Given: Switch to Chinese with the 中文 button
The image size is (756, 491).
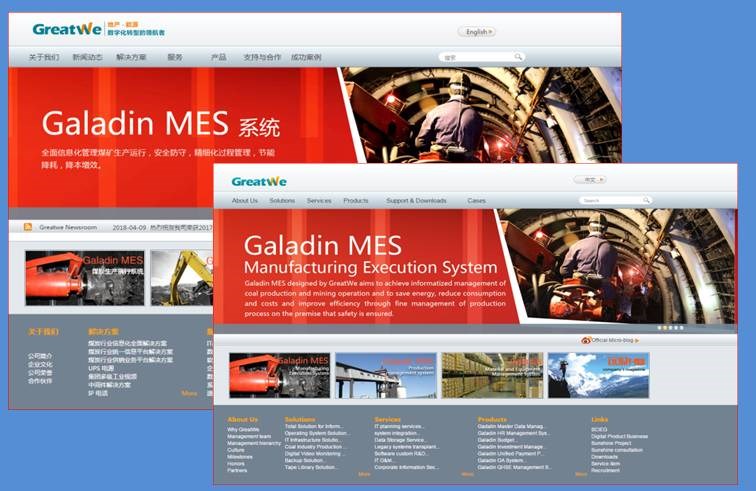Looking at the screenshot, I should [590, 180].
